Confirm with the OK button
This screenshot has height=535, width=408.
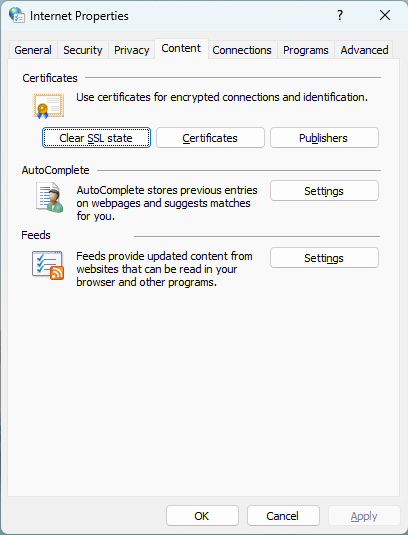[x=202, y=516]
